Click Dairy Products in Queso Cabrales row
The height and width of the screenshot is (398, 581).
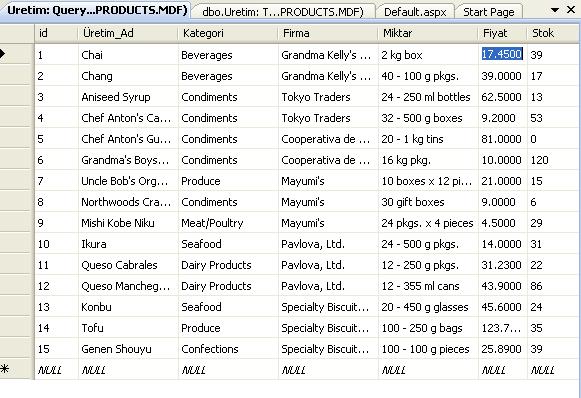click(228, 265)
